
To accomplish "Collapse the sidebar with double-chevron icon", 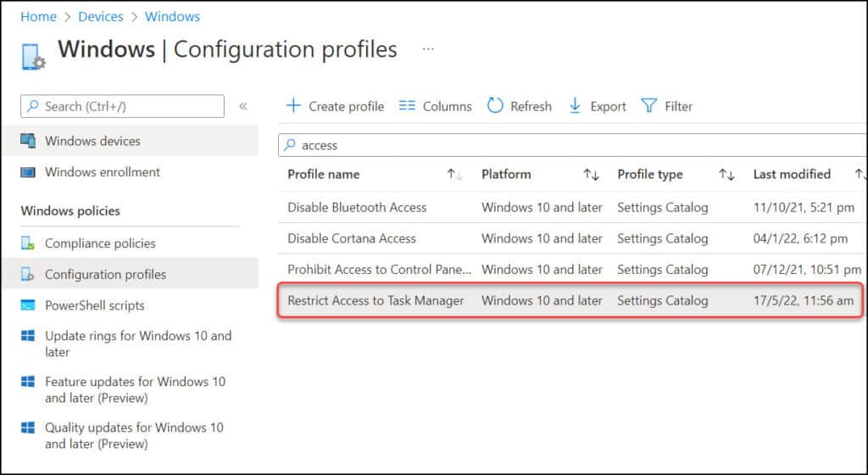I will [x=243, y=106].
